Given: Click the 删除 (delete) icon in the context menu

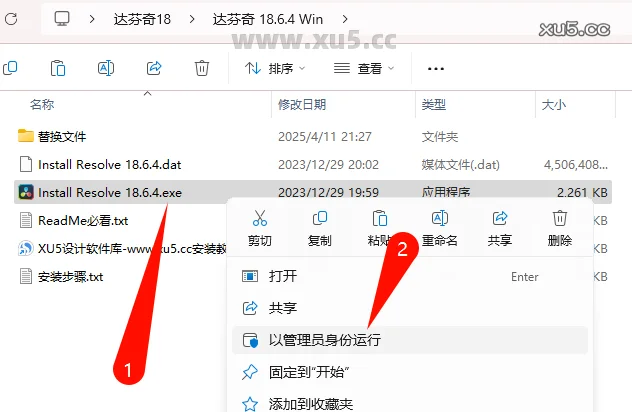Looking at the screenshot, I should (x=559, y=218).
